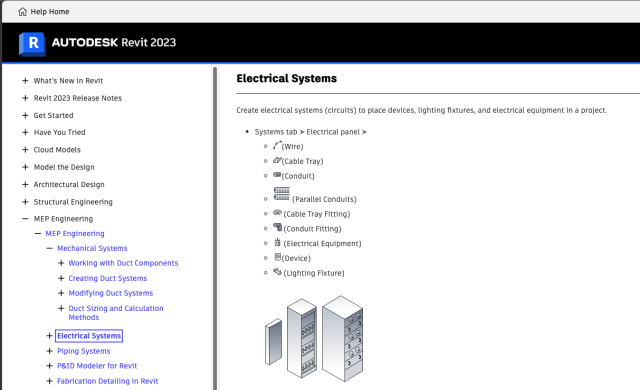The image size is (640, 390).
Task: Select the top-level MEP Engineering label
Action: pyautogui.click(x=63, y=219)
